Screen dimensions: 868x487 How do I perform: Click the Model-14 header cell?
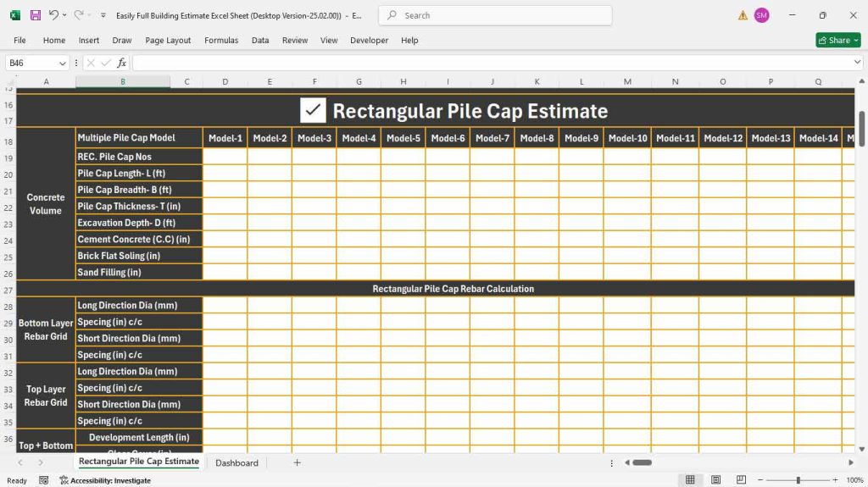point(818,138)
